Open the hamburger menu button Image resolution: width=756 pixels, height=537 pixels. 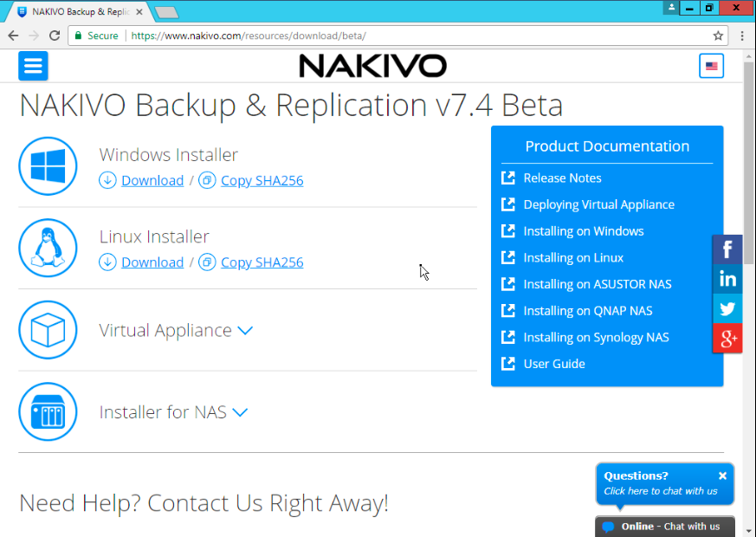click(33, 66)
